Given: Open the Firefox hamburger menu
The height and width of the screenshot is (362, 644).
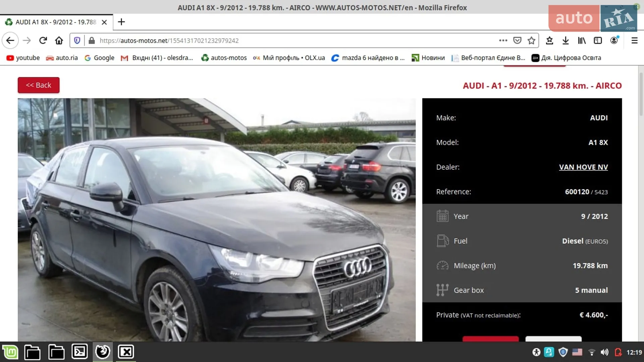Looking at the screenshot, I should [x=634, y=41].
